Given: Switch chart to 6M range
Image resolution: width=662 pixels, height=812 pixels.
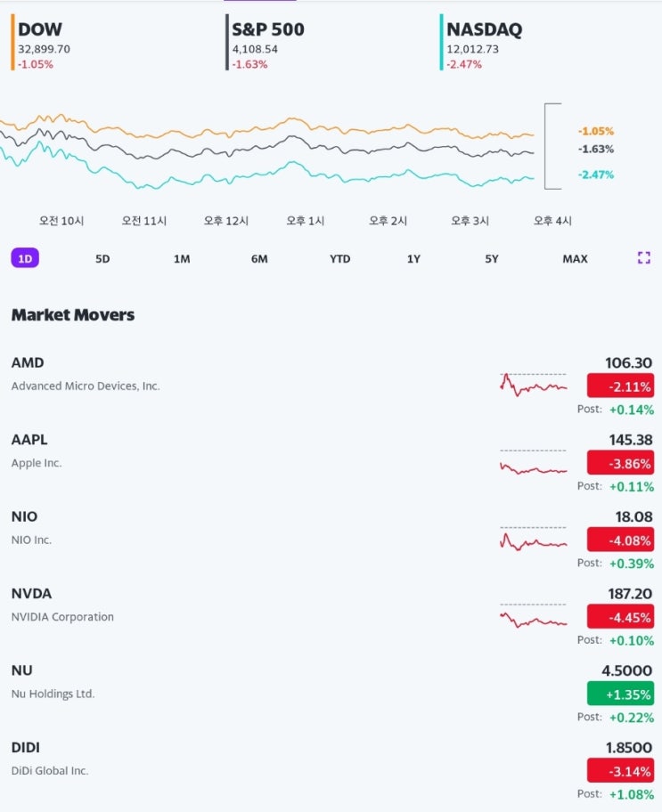Looking at the screenshot, I should 259,258.
